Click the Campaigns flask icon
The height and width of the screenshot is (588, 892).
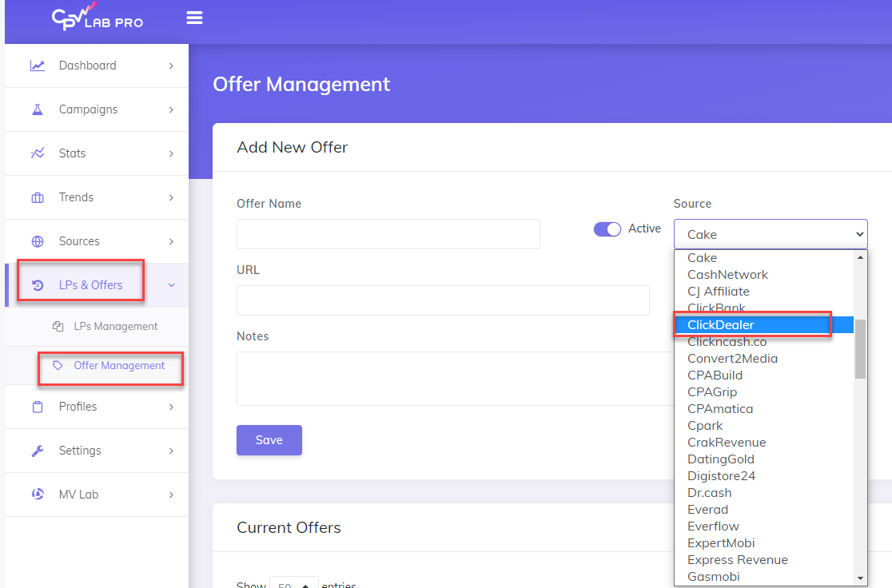point(38,109)
